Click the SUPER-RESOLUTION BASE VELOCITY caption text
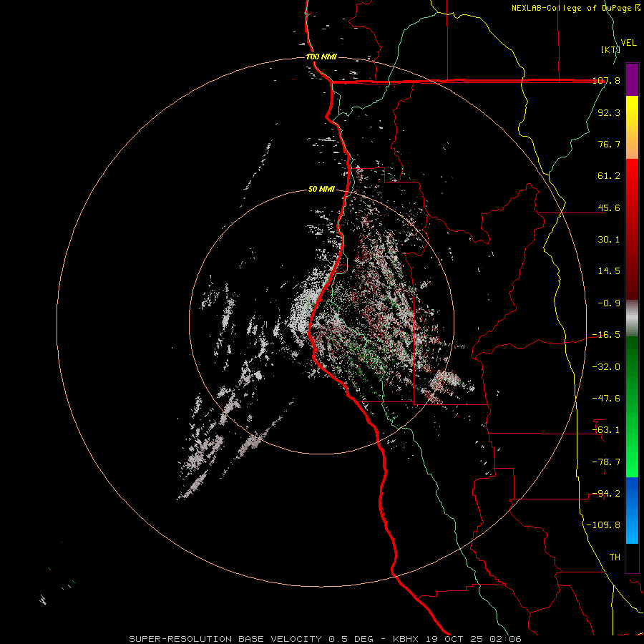Viewport: 644px width, 644px height. 225,639
